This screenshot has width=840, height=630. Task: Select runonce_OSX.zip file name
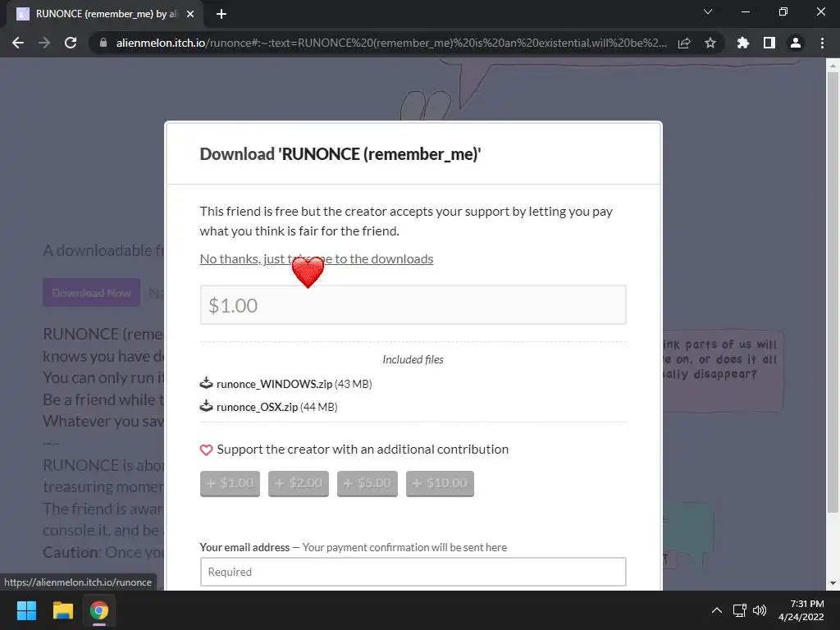(x=257, y=407)
